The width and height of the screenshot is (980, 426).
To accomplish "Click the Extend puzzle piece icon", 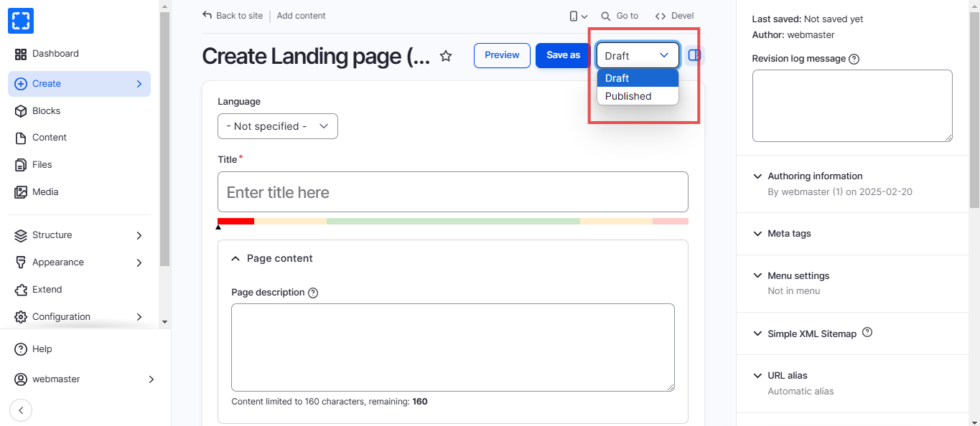I will coord(21,290).
